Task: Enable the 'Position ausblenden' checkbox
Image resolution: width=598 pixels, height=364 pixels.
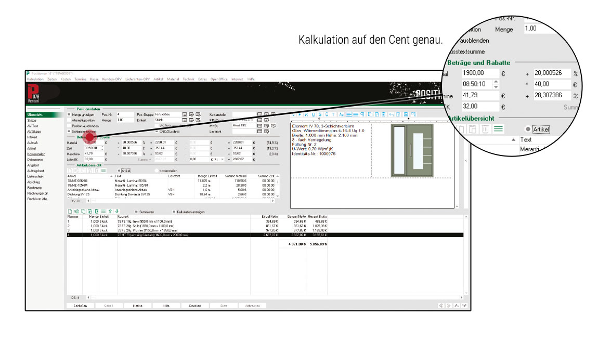Action: click(69, 126)
